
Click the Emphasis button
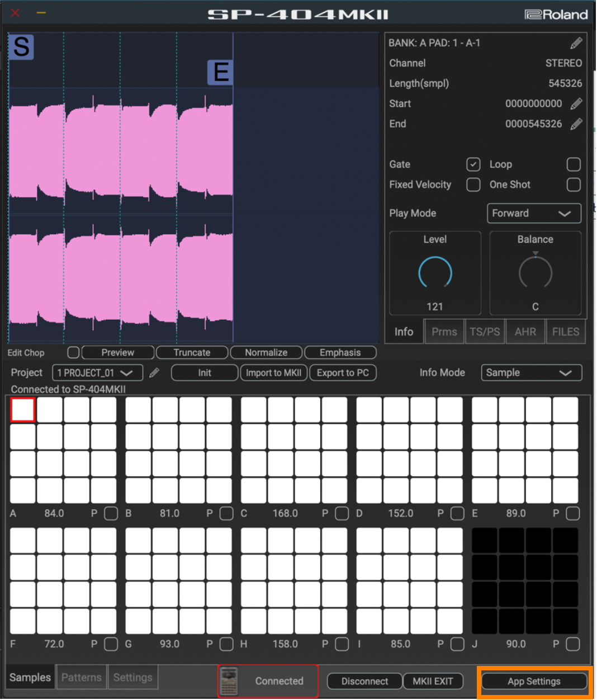click(340, 353)
